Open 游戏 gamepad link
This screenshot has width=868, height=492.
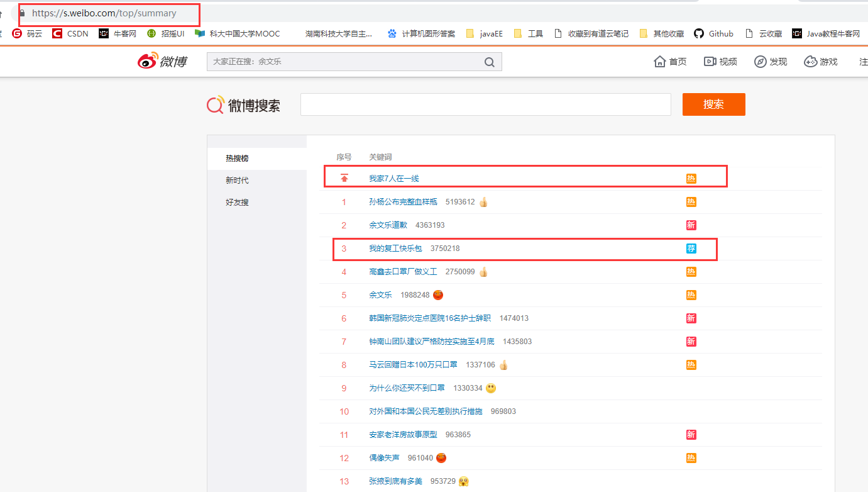[x=821, y=62]
